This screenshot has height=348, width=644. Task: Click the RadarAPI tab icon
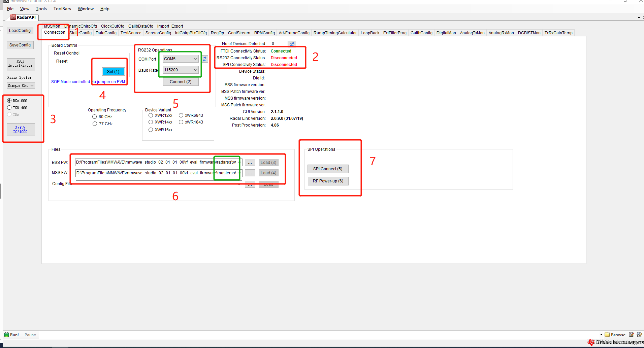click(x=13, y=17)
